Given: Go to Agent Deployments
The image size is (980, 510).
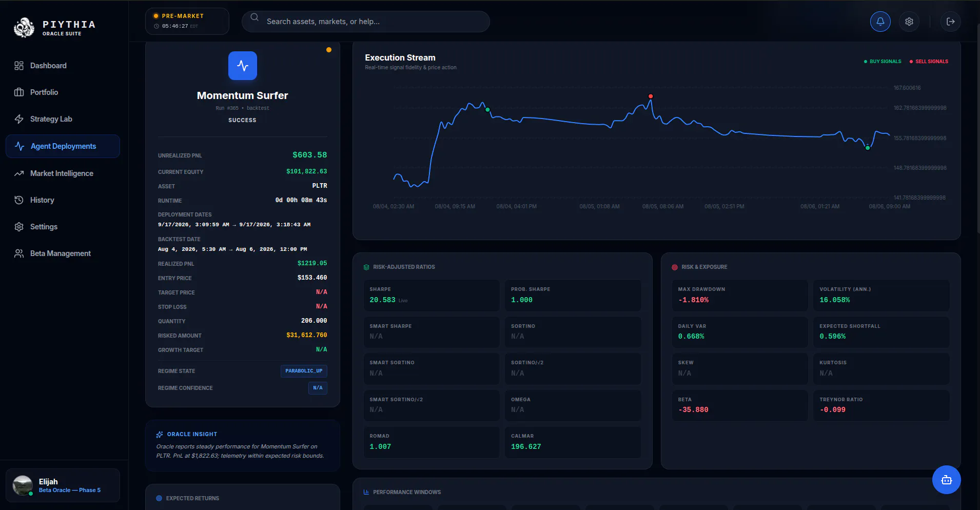Looking at the screenshot, I should pos(63,146).
